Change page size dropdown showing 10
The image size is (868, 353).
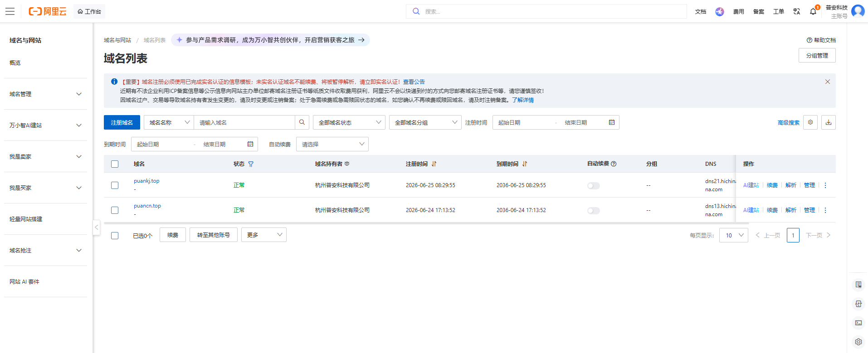tap(734, 235)
